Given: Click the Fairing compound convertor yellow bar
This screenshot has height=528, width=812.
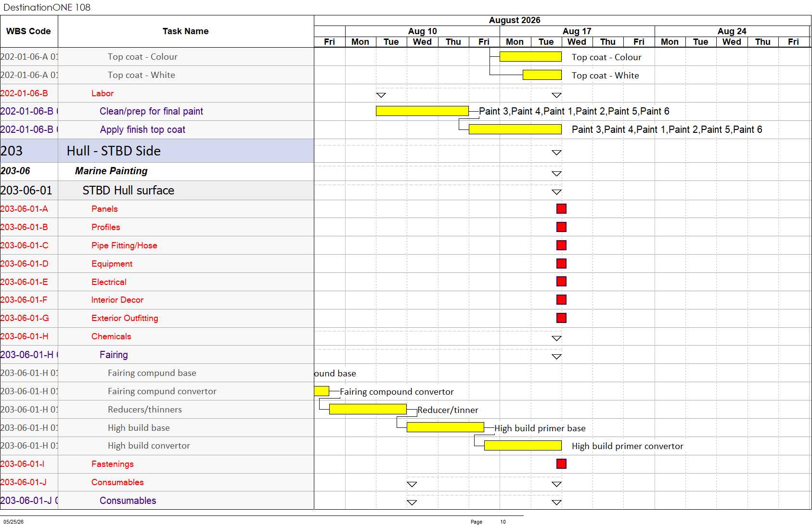Looking at the screenshot, I should point(322,391).
